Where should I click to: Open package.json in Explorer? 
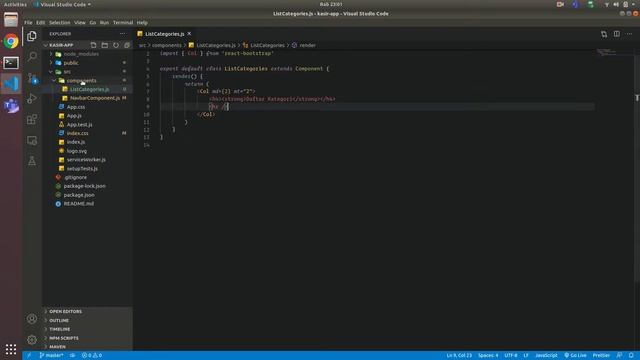coord(87,195)
